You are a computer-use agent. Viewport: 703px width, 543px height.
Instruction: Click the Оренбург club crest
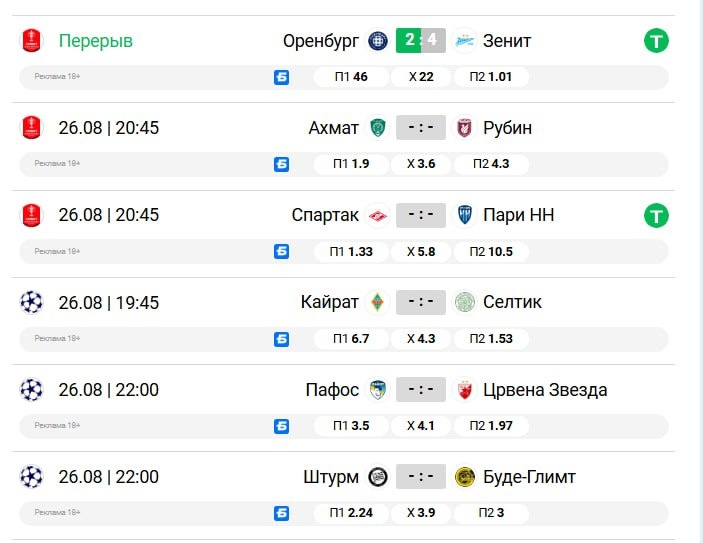click(378, 41)
